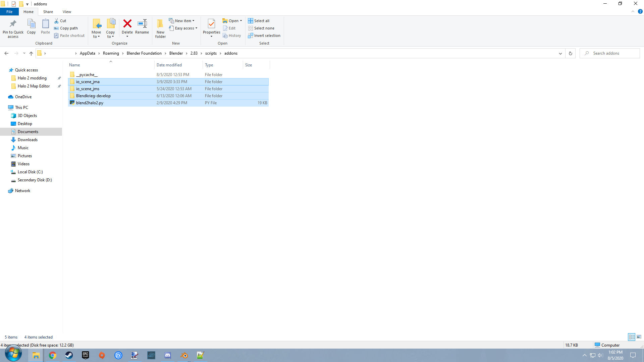Click the Rename icon in Organize group
The height and width of the screenshot is (362, 644).
click(x=142, y=24)
